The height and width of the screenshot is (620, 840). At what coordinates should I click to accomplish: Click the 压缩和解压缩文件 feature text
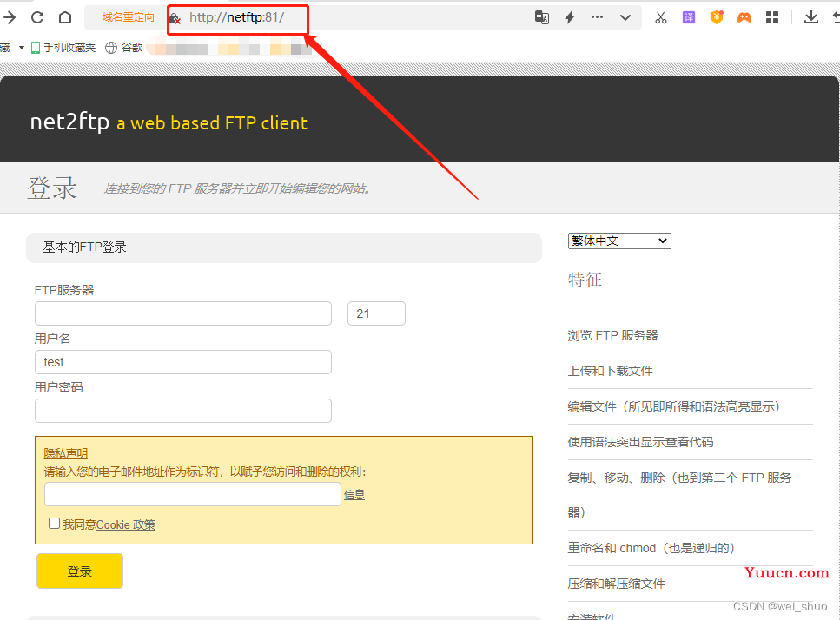point(616,584)
